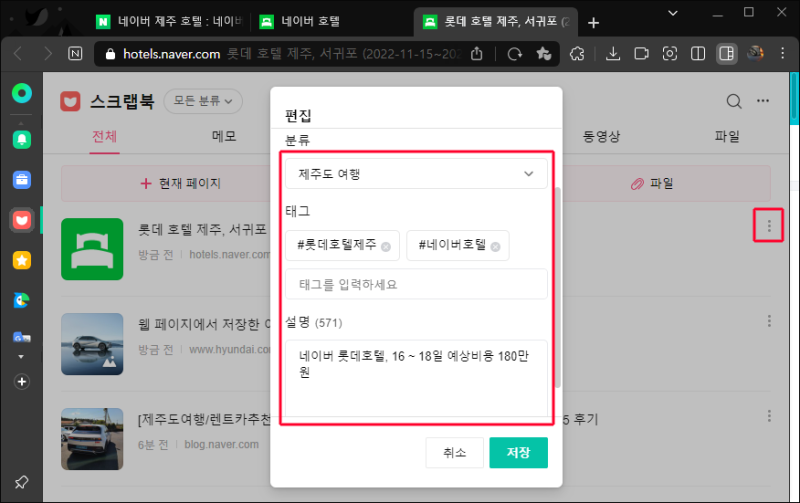Screen dimensions: 800x503
Task: Open the 롯데 호텔 제주 green bed thumbnail
Action: [x=92, y=249]
